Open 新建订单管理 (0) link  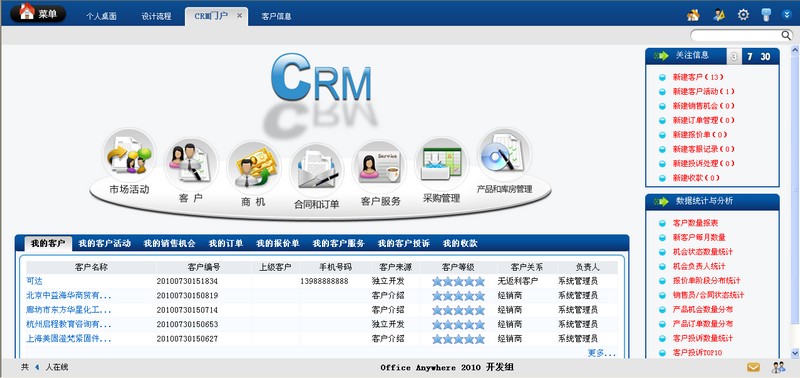[704, 120]
